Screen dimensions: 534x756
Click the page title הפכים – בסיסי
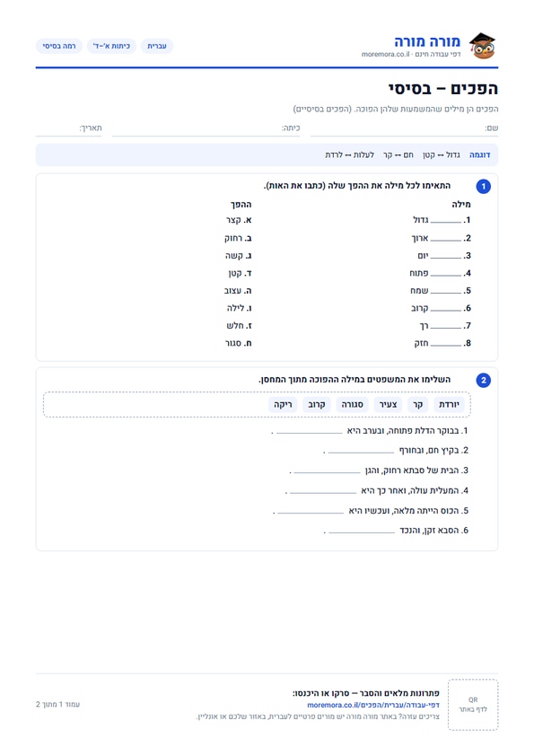pos(443,89)
